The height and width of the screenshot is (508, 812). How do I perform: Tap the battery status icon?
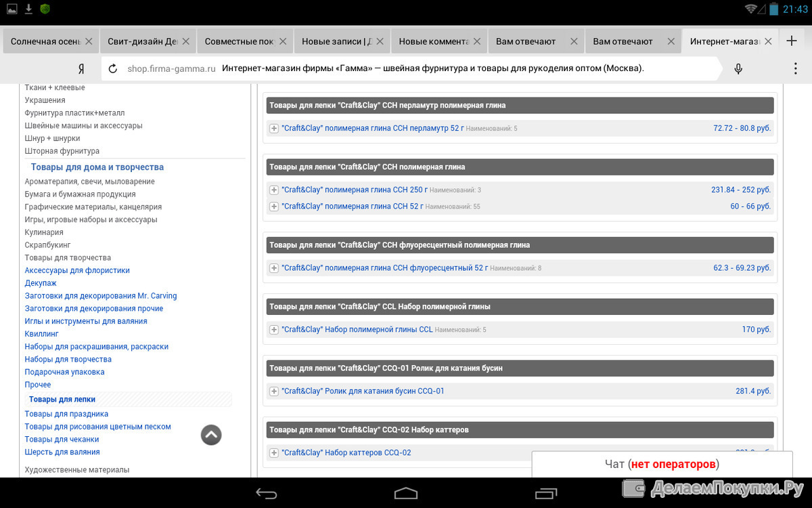pos(773,9)
